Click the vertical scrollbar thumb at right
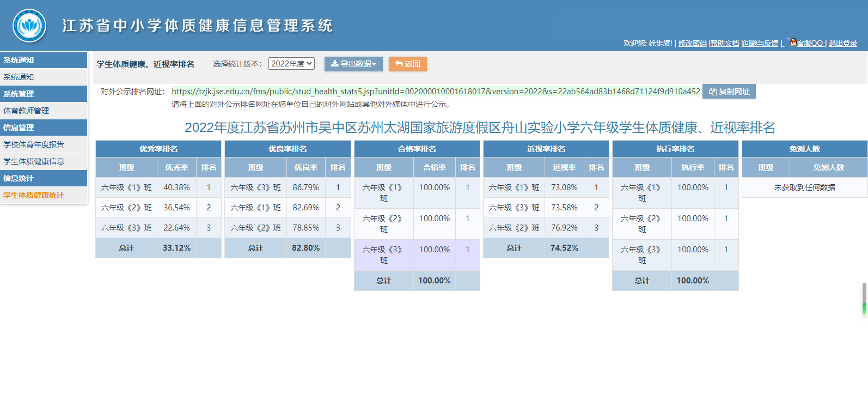Image resolution: width=868 pixels, height=412 pixels. point(864,298)
